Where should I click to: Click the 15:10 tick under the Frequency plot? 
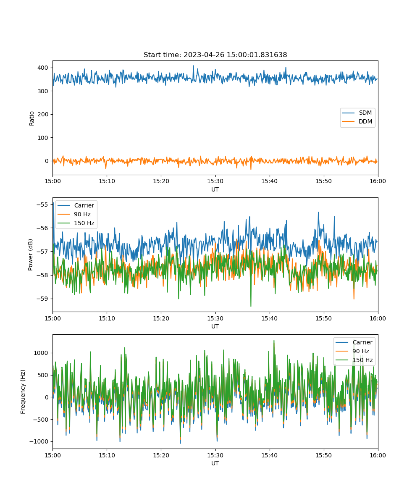pos(107,455)
